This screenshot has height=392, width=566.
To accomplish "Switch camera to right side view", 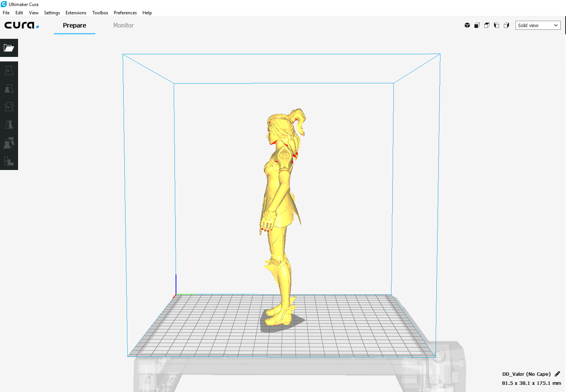I will pos(506,25).
